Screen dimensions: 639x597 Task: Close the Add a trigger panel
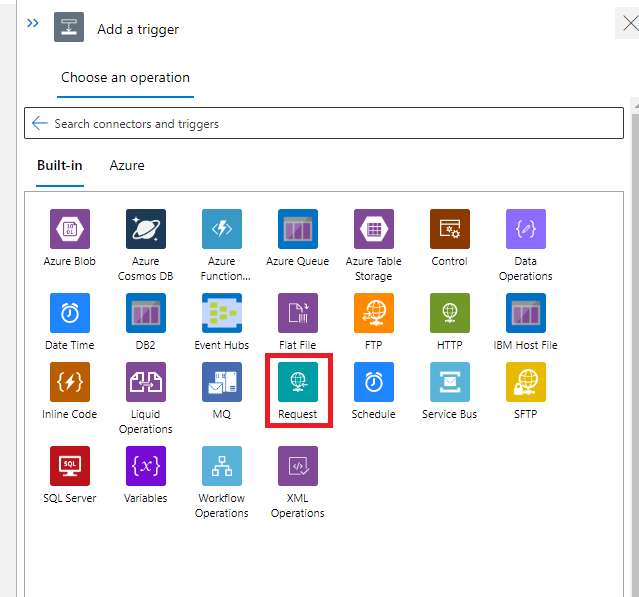[x=630, y=23]
